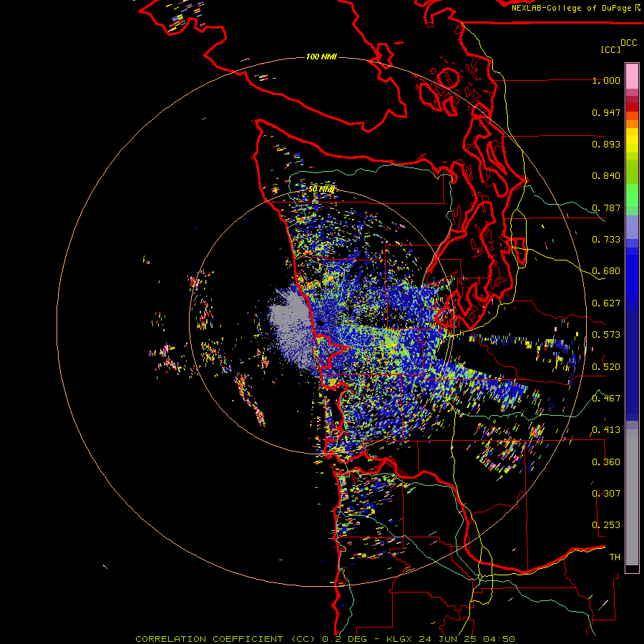Pick the red segment of color bar
Viewport: 644px width, 644px height.
pos(632,107)
